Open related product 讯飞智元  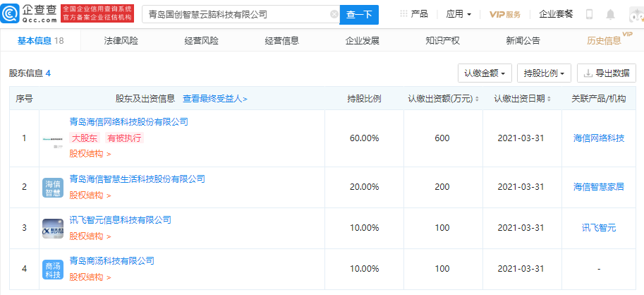[599, 228]
